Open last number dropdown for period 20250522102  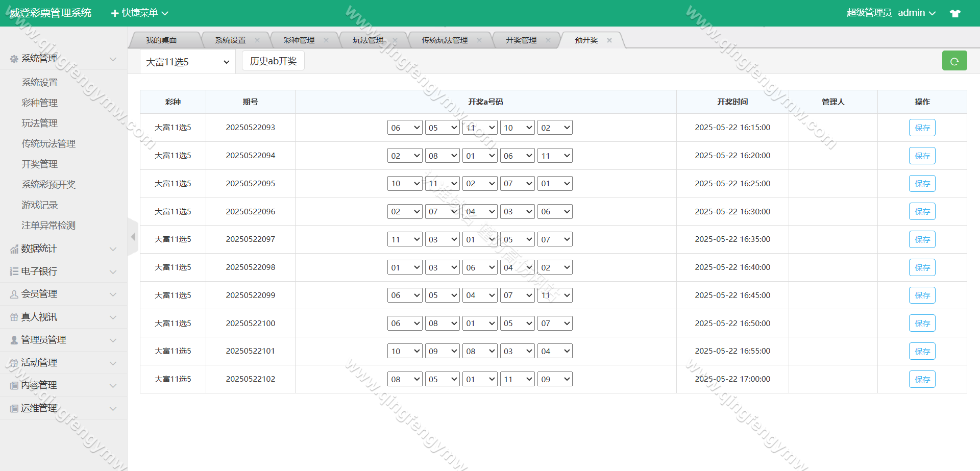[x=555, y=379]
